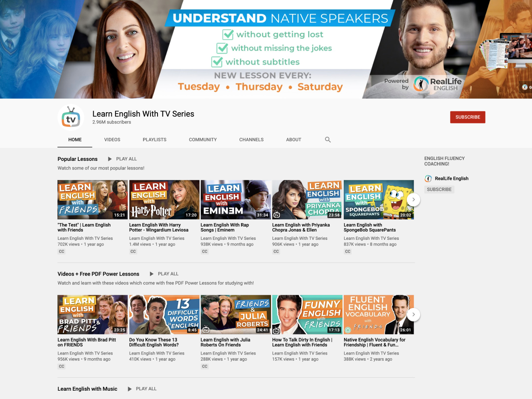Screen dimensions: 532x399
Task: Click "1.4M views" under Harry Potter video
Action: coord(140,244)
